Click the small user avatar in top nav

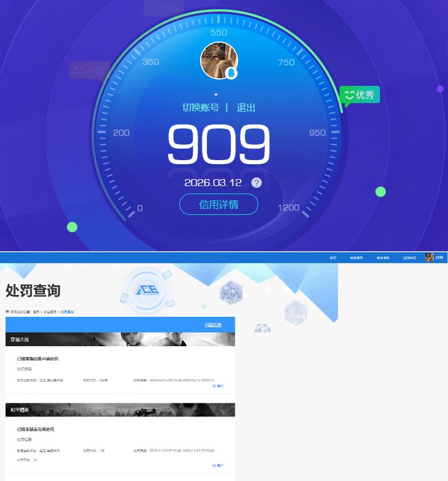click(429, 257)
